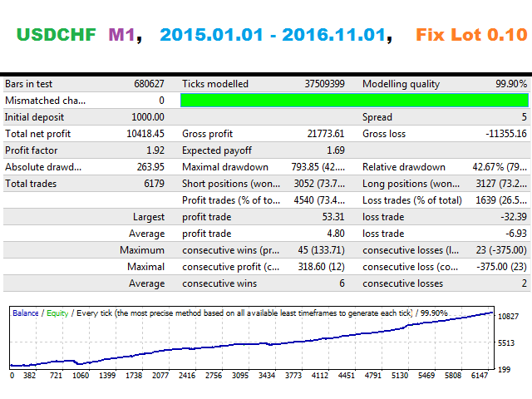
Task: Click the Maximal drawdown value 793.85
Action: pyautogui.click(x=318, y=167)
